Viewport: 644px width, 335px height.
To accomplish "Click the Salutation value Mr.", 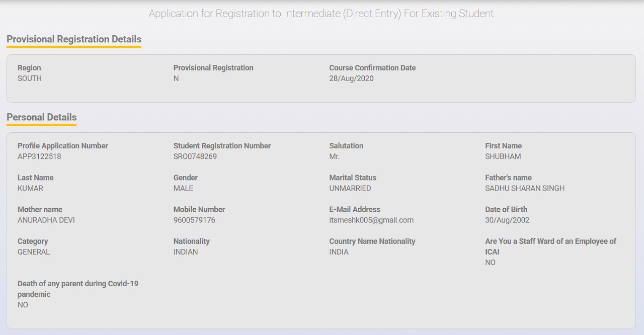I will [x=335, y=156].
